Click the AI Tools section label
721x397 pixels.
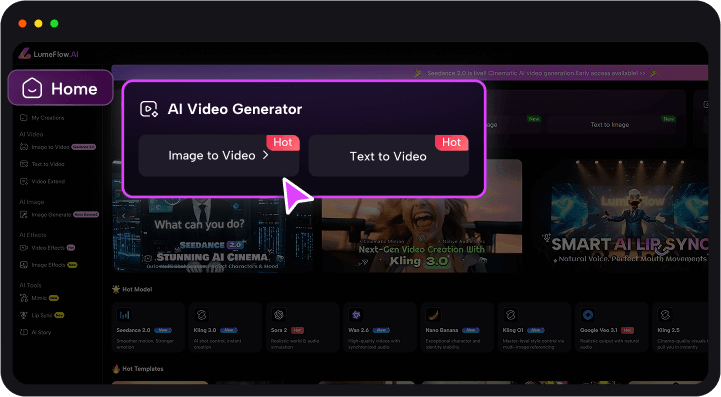tap(30, 285)
